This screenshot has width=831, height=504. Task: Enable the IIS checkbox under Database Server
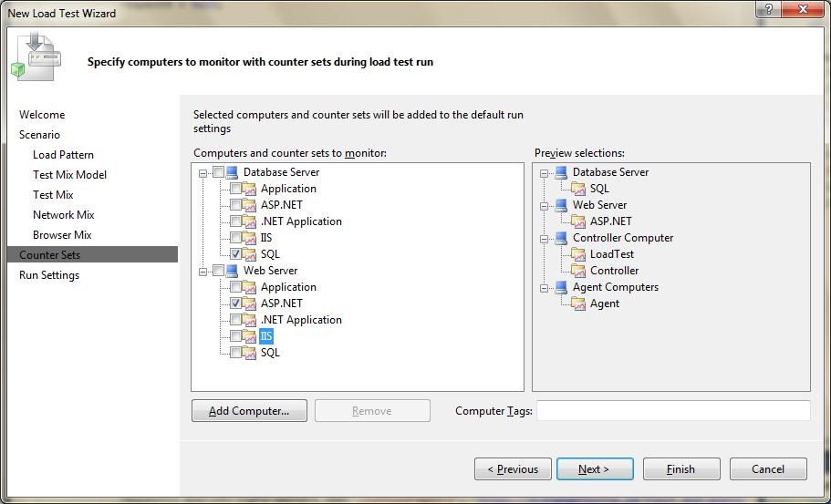236,238
